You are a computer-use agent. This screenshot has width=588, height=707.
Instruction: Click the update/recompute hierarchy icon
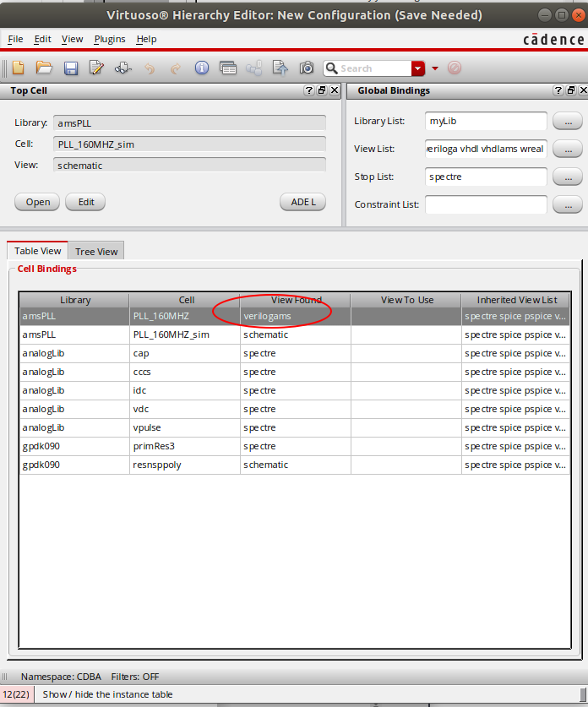(122, 68)
